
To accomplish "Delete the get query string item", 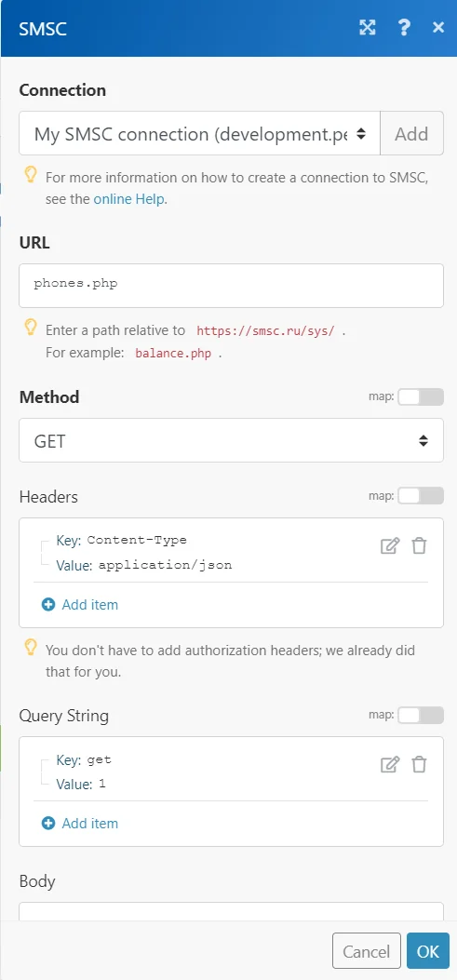I will tap(419, 764).
